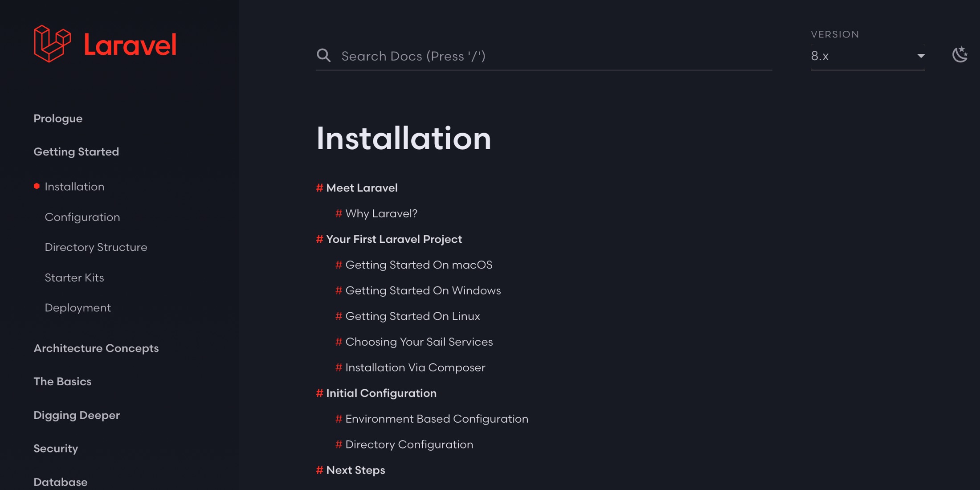Viewport: 980px width, 490px height.
Task: Click the anchor hash beside Meet Laravel
Action: coord(319,188)
